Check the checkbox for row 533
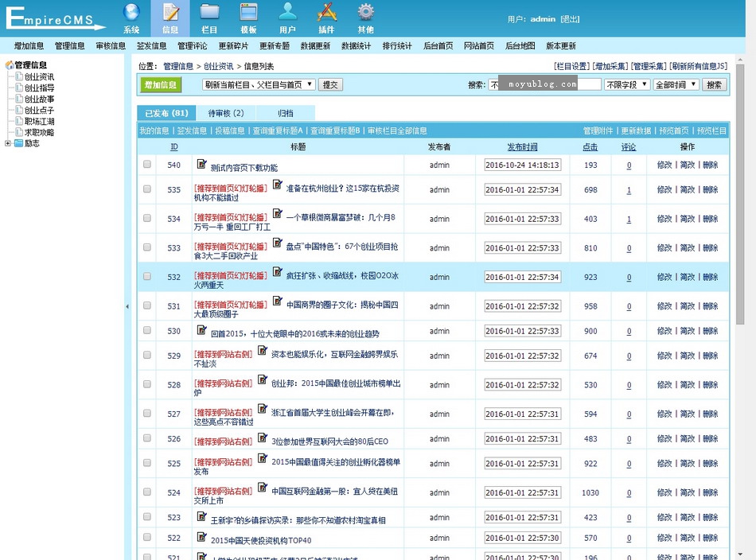This screenshot has width=756, height=560. (x=147, y=247)
